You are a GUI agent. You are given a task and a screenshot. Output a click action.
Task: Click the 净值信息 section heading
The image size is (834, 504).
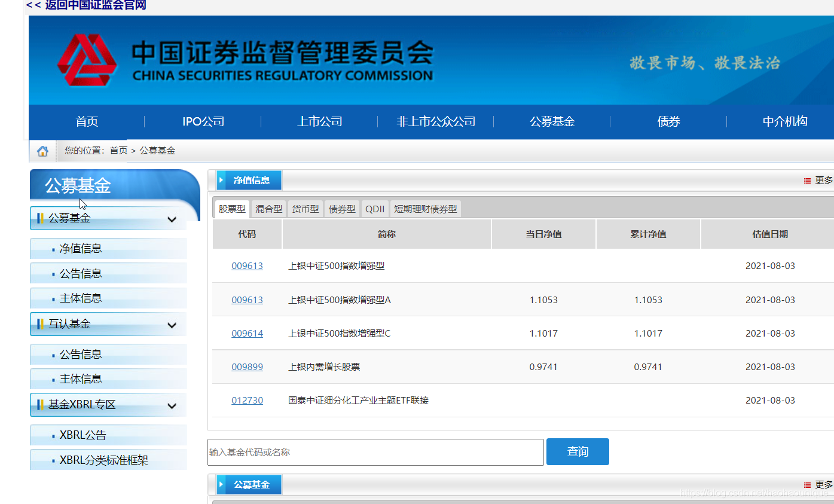click(x=251, y=180)
